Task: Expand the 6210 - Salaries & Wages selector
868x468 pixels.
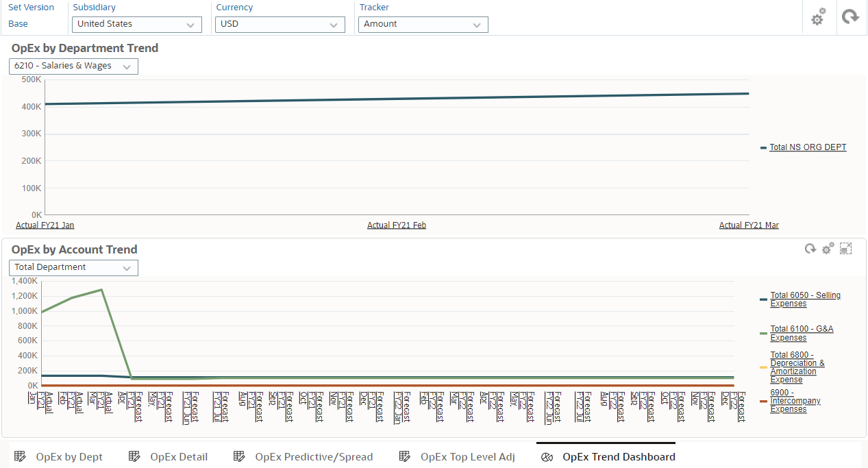Action: (x=73, y=66)
